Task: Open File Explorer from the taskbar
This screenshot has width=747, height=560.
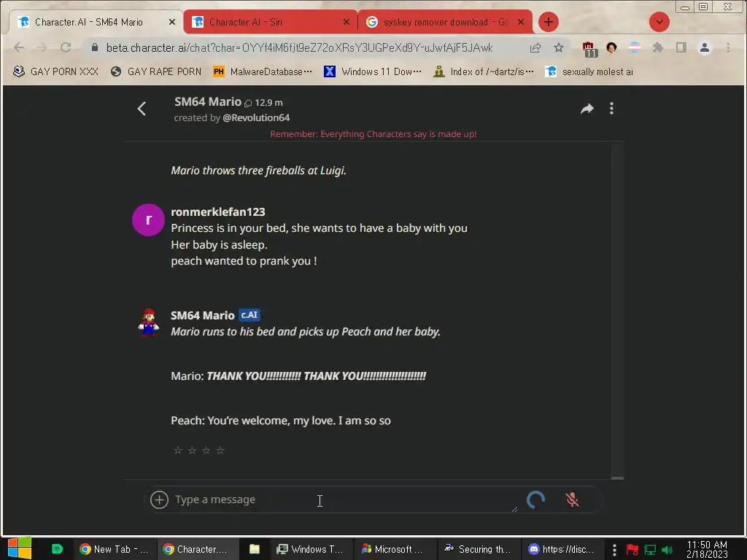Action: [x=255, y=549]
